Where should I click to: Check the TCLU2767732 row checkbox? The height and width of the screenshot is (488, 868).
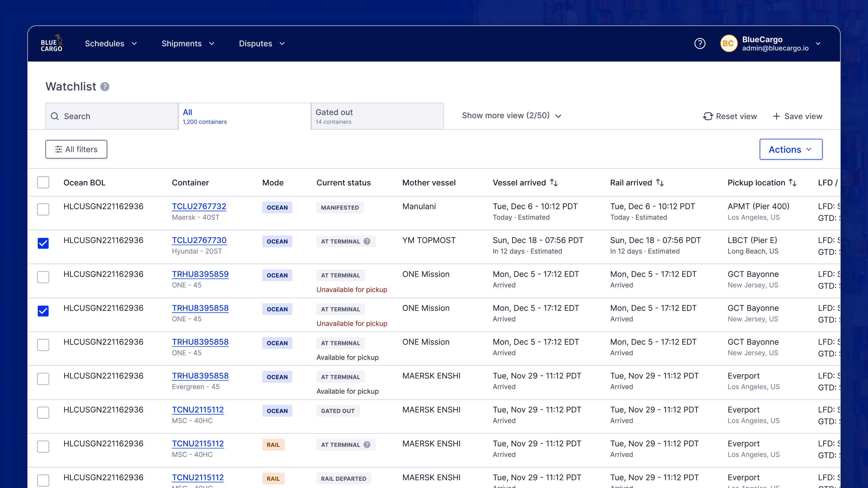click(x=43, y=209)
